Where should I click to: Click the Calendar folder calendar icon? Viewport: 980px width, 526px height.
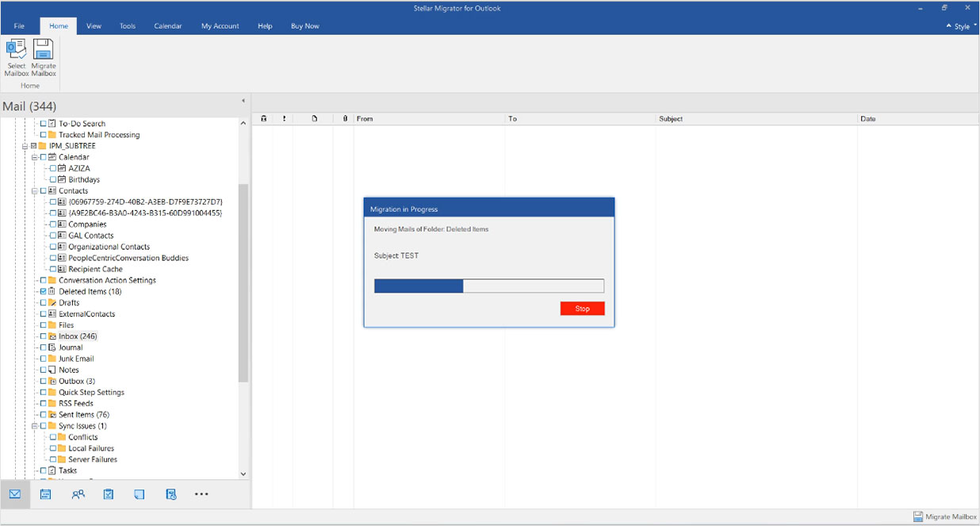[x=52, y=157]
